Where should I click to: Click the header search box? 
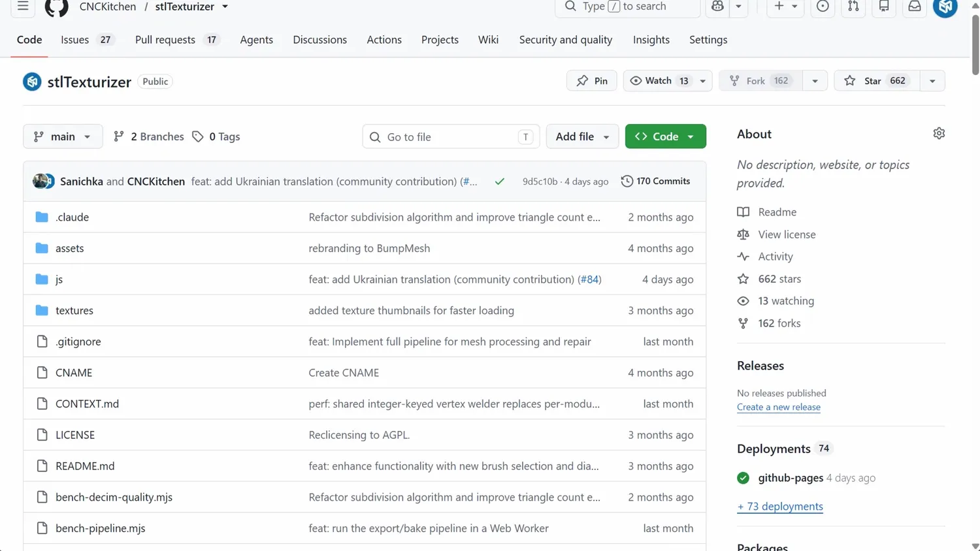(627, 7)
